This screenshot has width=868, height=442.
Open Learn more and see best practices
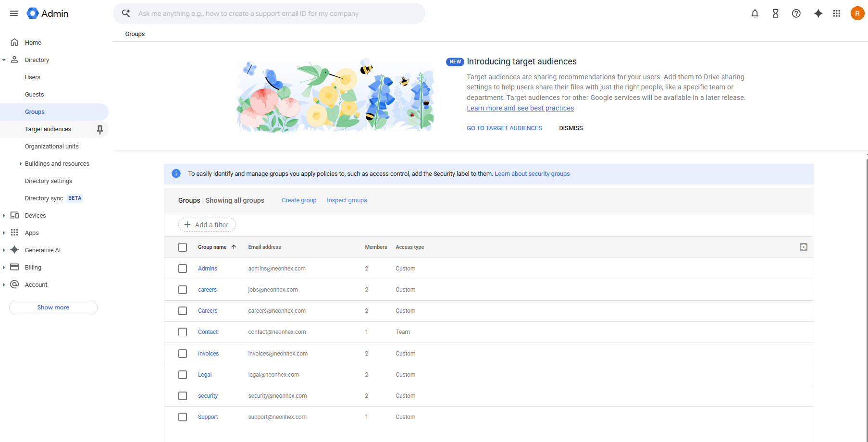(520, 108)
